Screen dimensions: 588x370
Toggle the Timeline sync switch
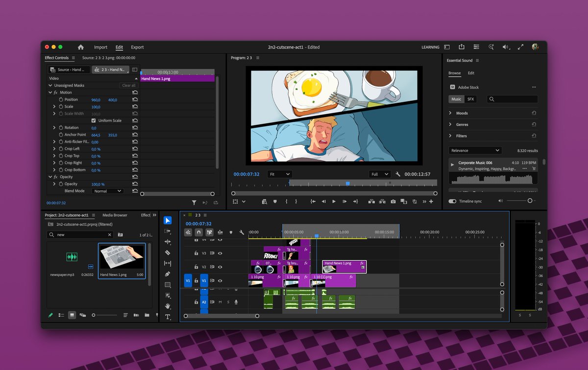452,201
